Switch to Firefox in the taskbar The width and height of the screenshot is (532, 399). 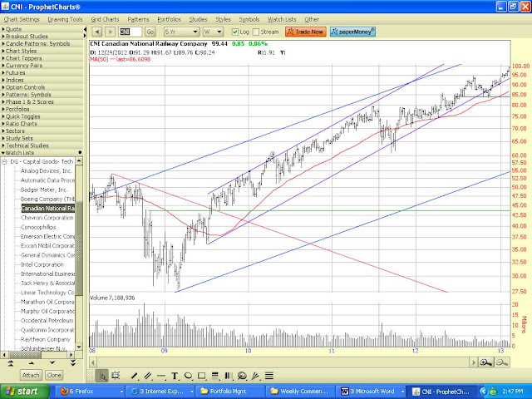coord(90,392)
